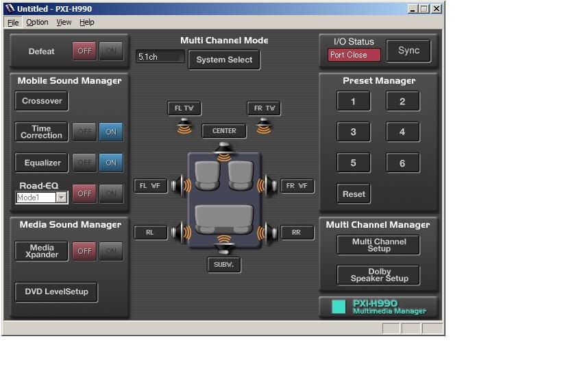Screen dimensions: 588x391
Task: Click the app icon in title bar
Action: tap(10, 8)
